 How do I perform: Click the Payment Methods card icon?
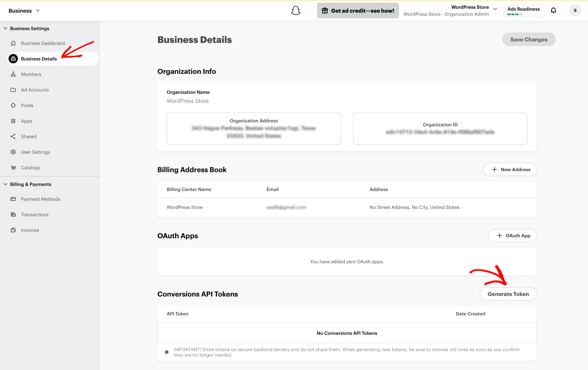(13, 199)
